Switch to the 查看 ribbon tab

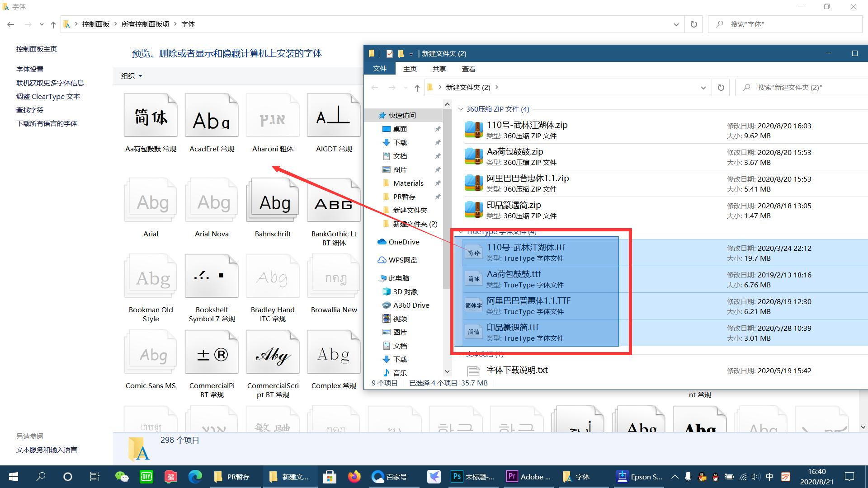click(469, 69)
